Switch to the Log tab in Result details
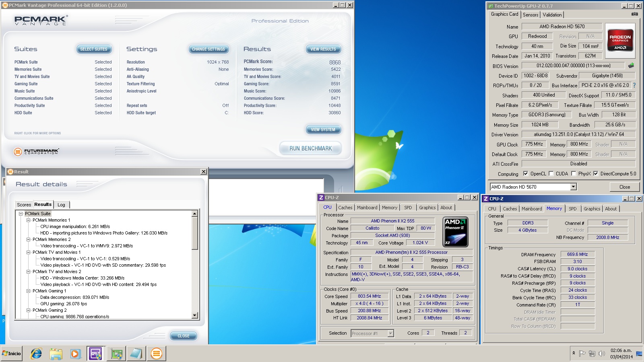Screen dimensions: 644x362 tap(61, 205)
